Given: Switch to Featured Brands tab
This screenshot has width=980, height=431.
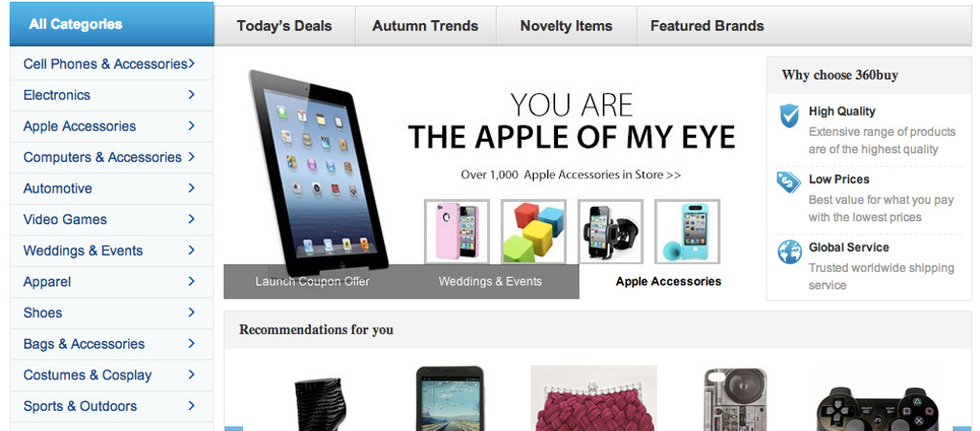Looking at the screenshot, I should point(707,26).
